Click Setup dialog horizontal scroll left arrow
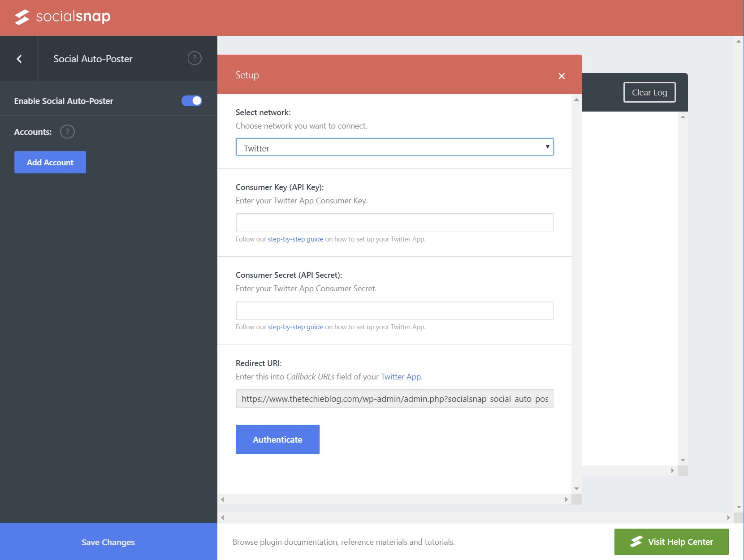 (x=222, y=499)
